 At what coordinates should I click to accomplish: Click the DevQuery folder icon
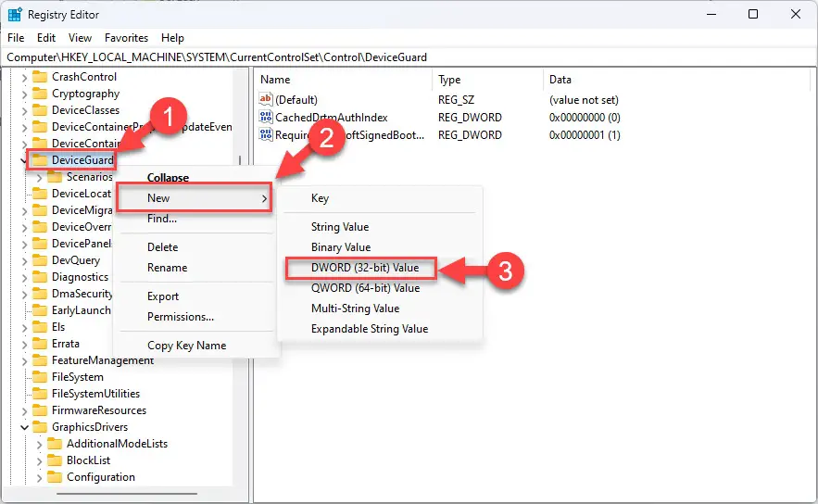(x=40, y=260)
